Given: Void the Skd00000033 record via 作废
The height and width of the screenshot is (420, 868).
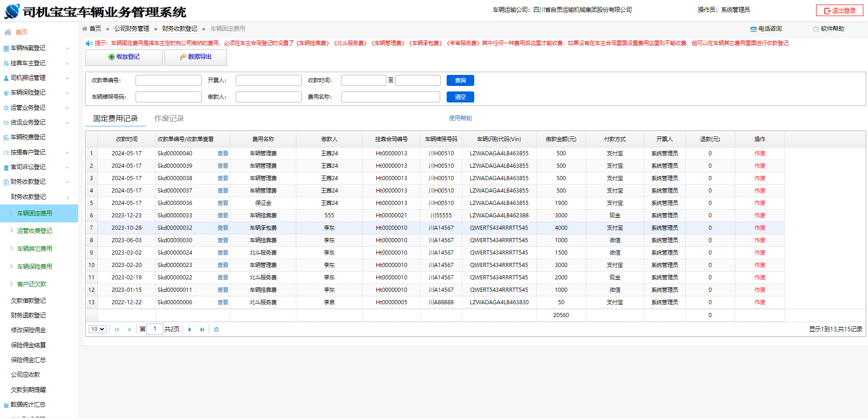Looking at the screenshot, I should pos(760,216).
